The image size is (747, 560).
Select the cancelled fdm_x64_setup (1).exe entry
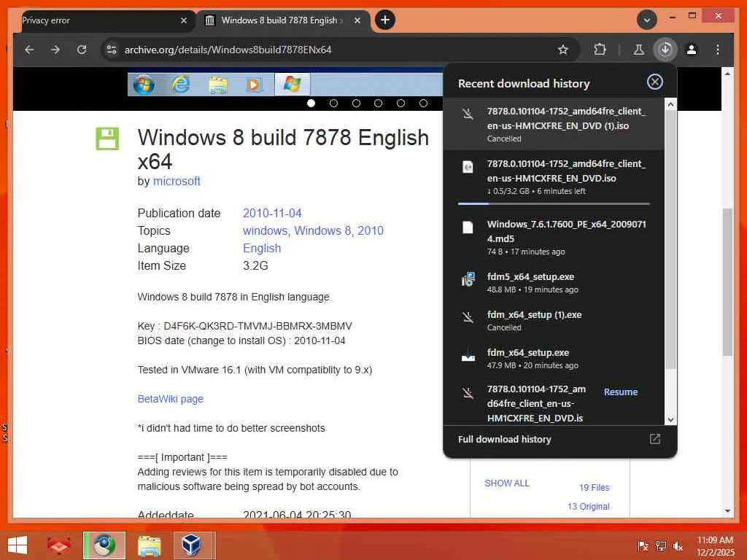tap(554, 321)
